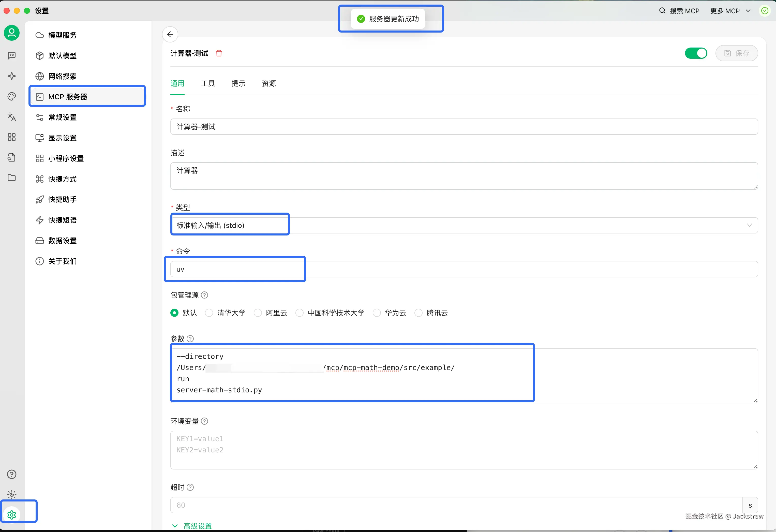Click the paintbrush palette sidebar icon
This screenshot has width=776, height=532.
coord(12,97)
